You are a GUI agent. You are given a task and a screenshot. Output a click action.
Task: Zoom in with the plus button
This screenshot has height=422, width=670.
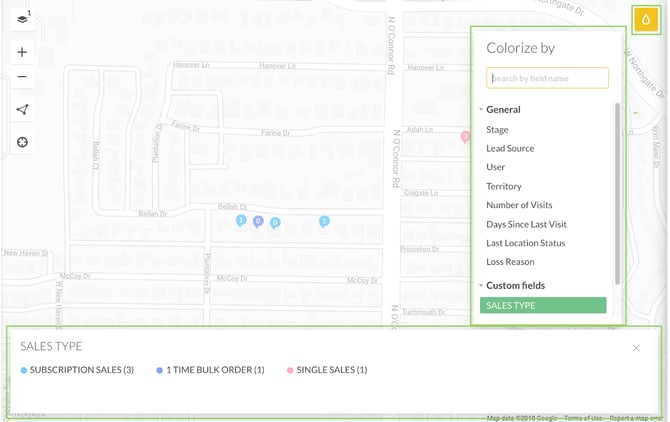click(x=22, y=52)
